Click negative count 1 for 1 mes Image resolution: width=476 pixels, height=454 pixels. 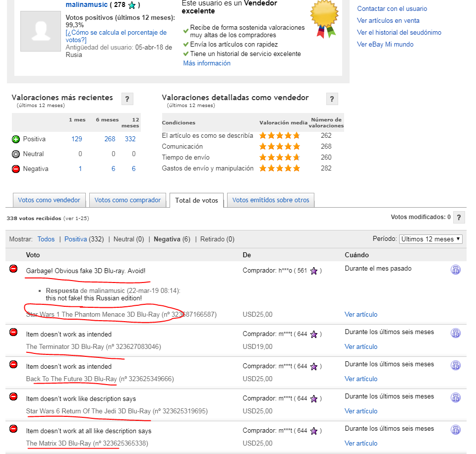click(80, 169)
